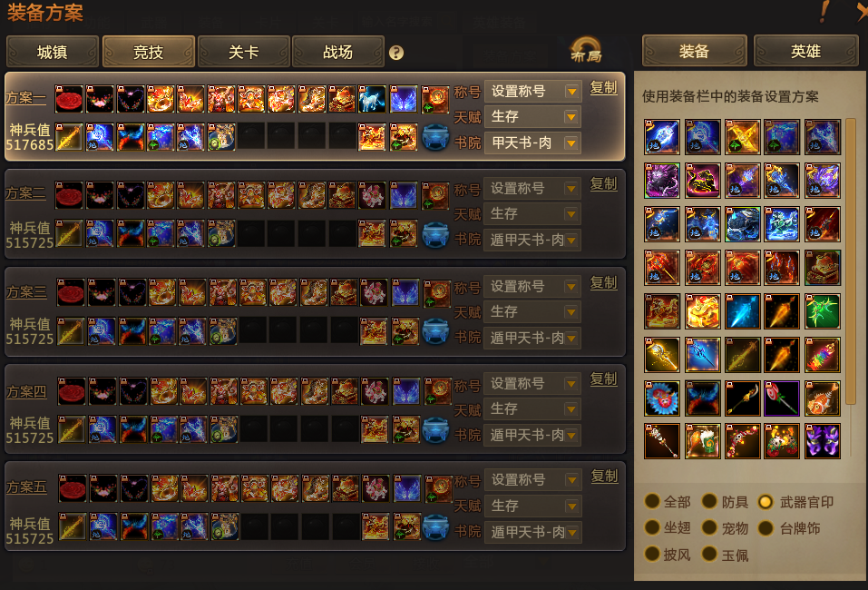
Task: Select the 武器官印 filter radio button
Action: click(765, 502)
